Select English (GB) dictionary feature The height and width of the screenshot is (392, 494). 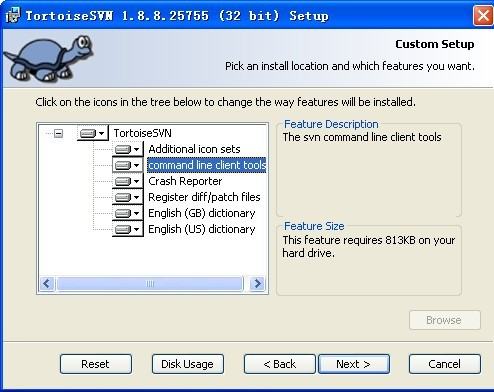[202, 213]
